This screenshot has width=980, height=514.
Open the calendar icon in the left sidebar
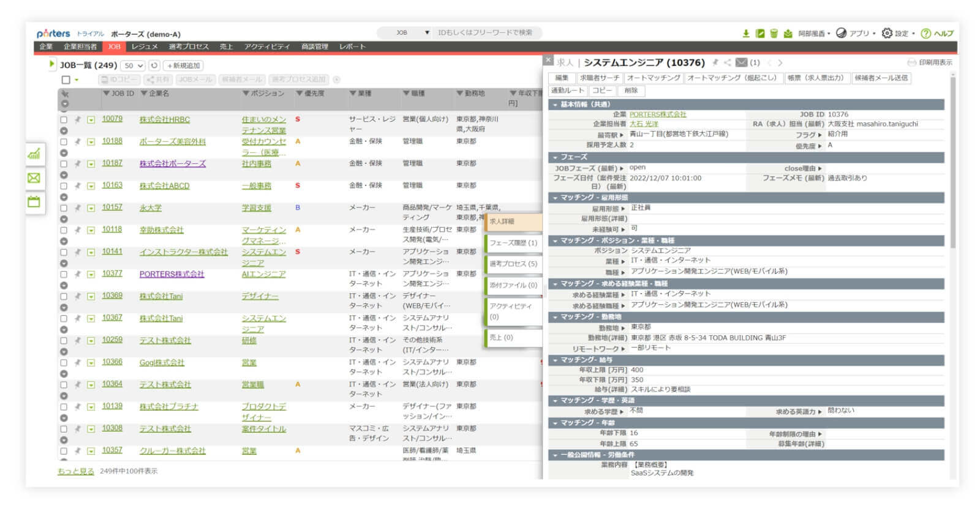[34, 202]
